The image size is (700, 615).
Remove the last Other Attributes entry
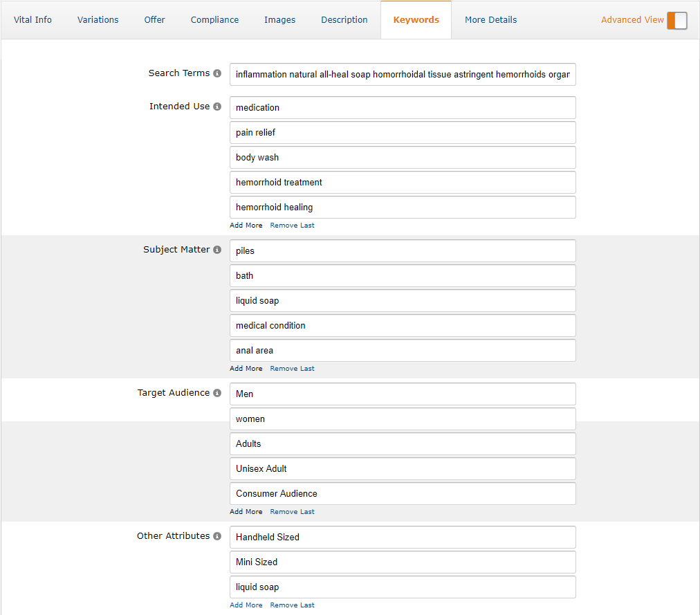click(292, 605)
